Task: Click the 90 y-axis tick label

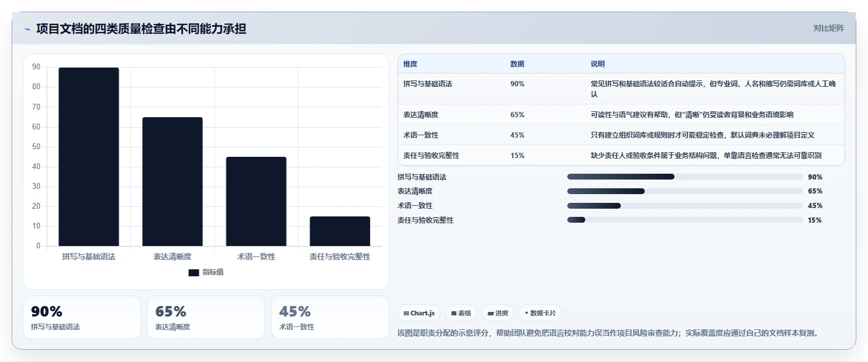Action: coord(36,67)
